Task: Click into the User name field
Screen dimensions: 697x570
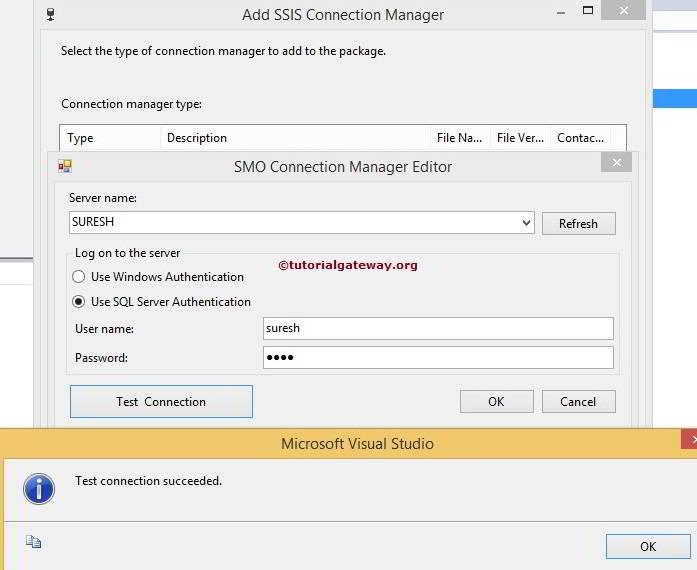Action: [x=438, y=328]
